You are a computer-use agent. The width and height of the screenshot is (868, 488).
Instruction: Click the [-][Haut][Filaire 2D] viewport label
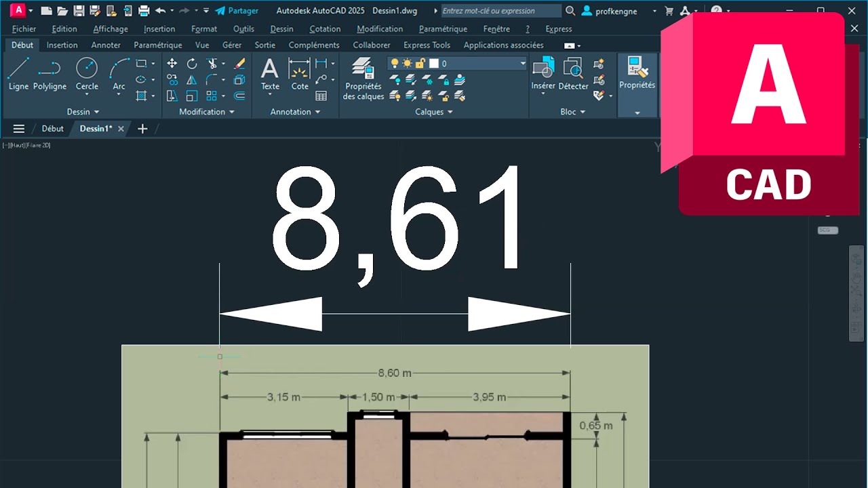26,145
